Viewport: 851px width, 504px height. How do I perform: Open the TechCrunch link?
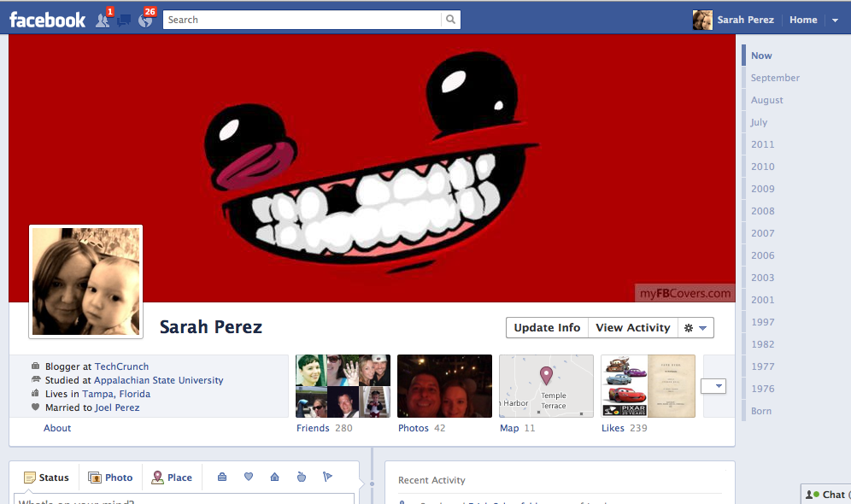coord(121,366)
